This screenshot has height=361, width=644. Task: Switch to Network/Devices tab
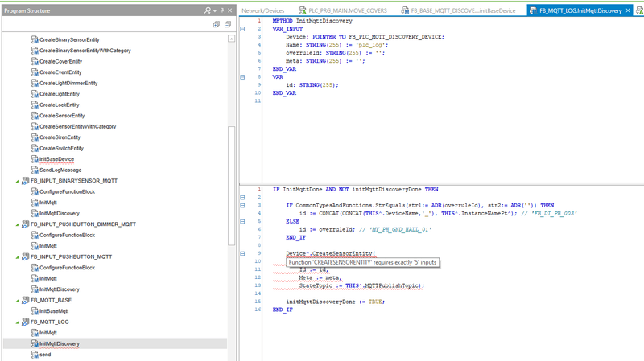(263, 10)
